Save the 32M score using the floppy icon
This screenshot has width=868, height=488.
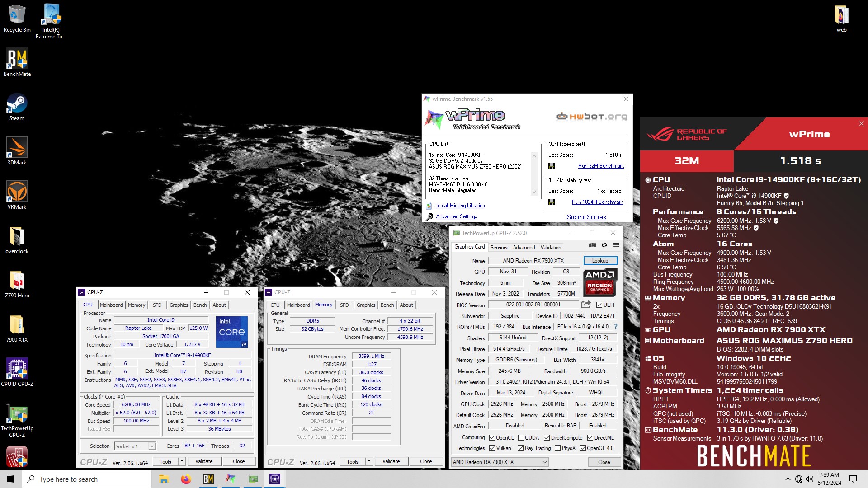click(x=552, y=166)
